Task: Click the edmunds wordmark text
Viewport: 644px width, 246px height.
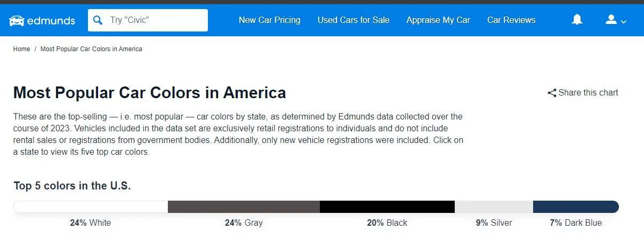Action: point(51,20)
